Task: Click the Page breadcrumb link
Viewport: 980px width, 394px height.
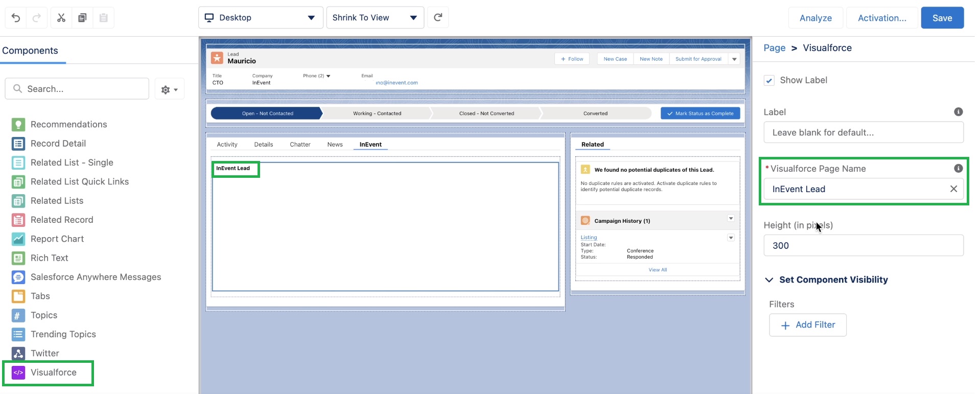Action: point(774,48)
